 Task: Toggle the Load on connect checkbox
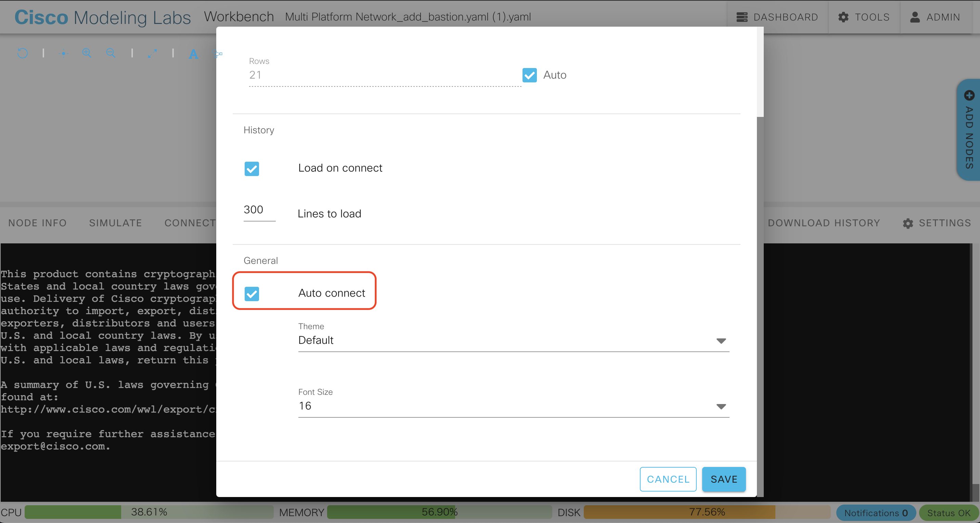click(252, 169)
